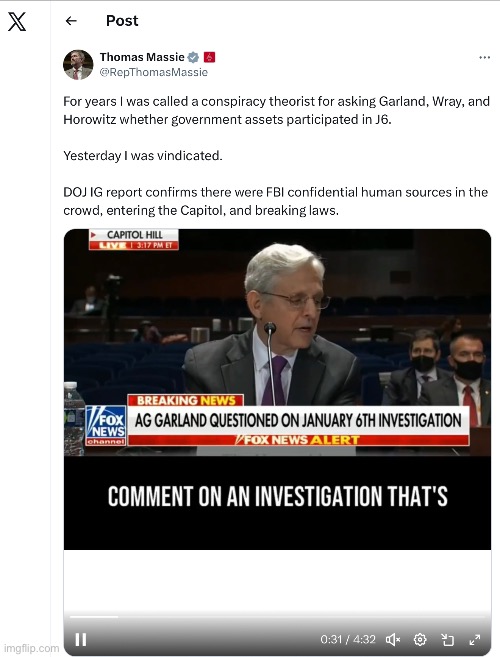Click the red affiliation badge beside name
The image size is (500, 657).
[x=209, y=57]
